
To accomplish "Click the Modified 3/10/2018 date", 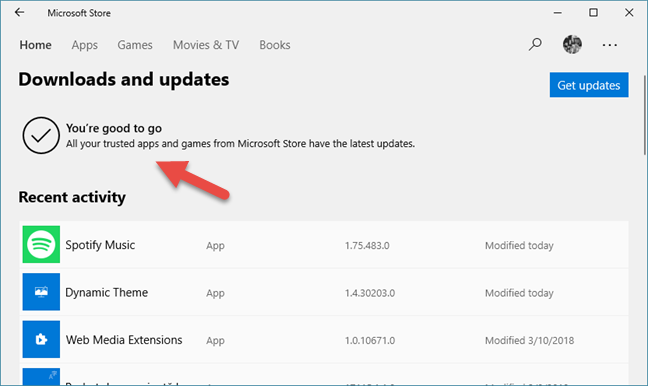I will [529, 341].
